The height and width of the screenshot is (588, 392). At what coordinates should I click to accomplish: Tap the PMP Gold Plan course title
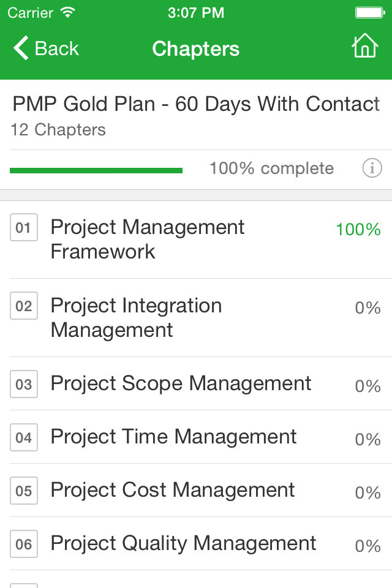(x=195, y=104)
